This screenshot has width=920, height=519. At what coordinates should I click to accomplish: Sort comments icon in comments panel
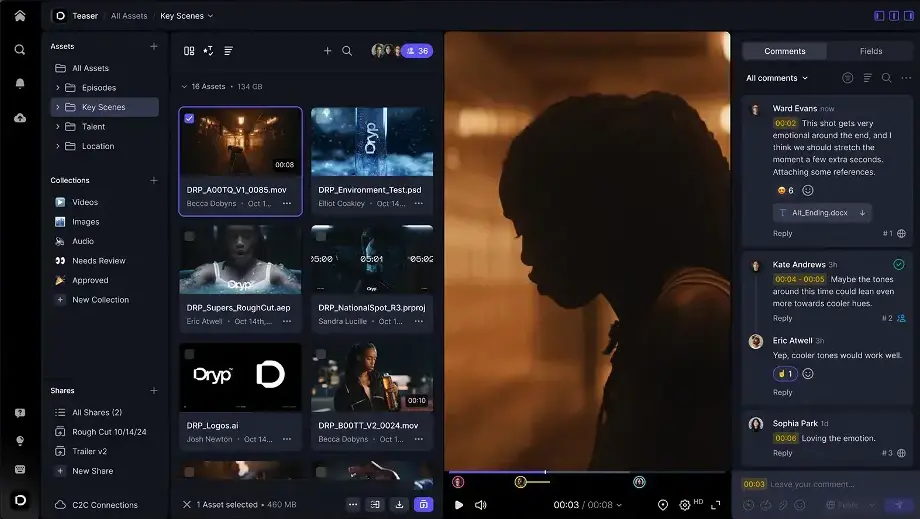[x=867, y=78]
